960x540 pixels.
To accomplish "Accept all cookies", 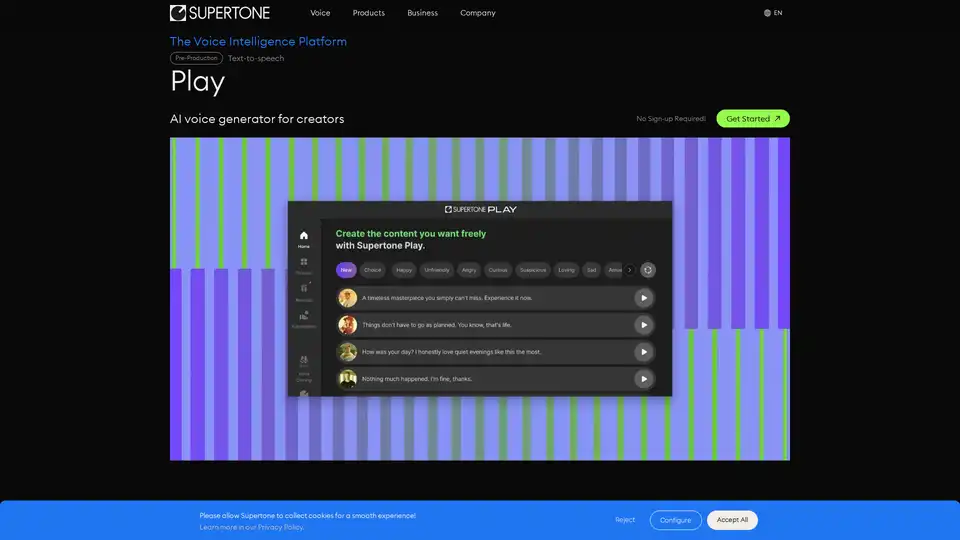I will click(x=732, y=520).
